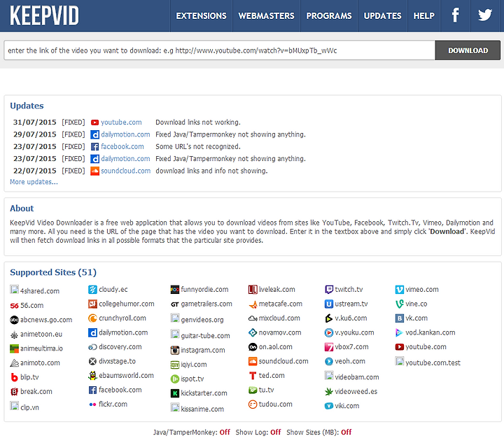This screenshot has width=504, height=443.
Task: Open the abcnews.go.com supported site
Action: (46, 320)
